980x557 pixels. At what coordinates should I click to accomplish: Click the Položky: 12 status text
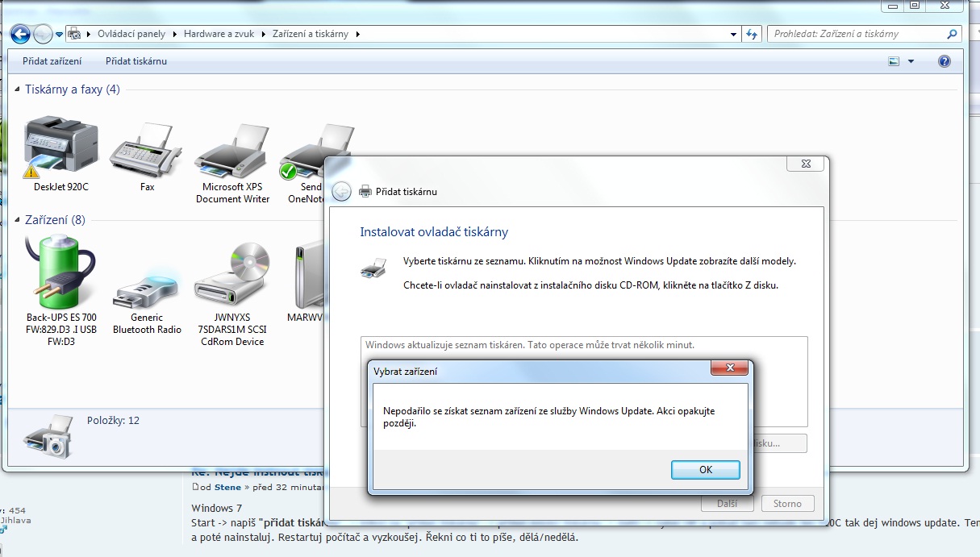(x=113, y=420)
